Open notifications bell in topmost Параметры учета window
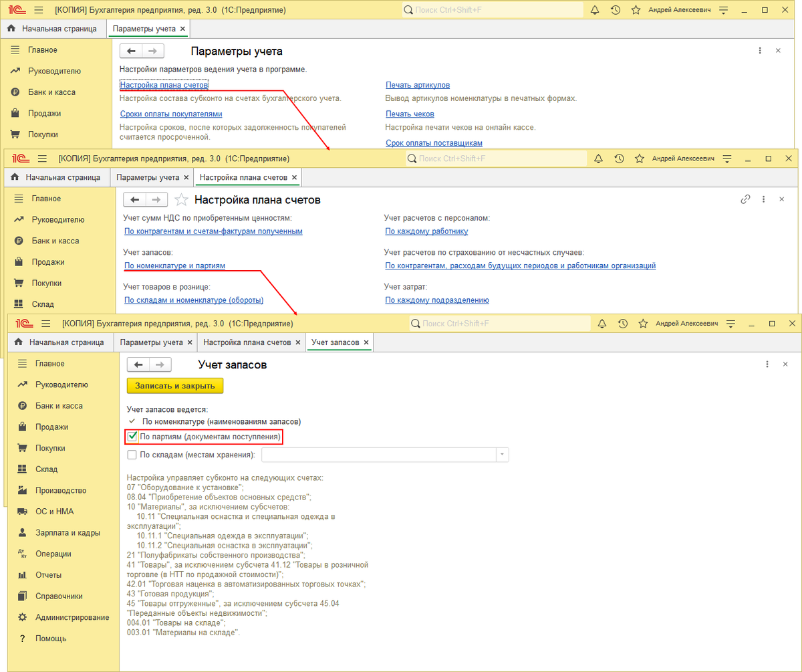Screen dimensions: 802x672 coord(595,10)
